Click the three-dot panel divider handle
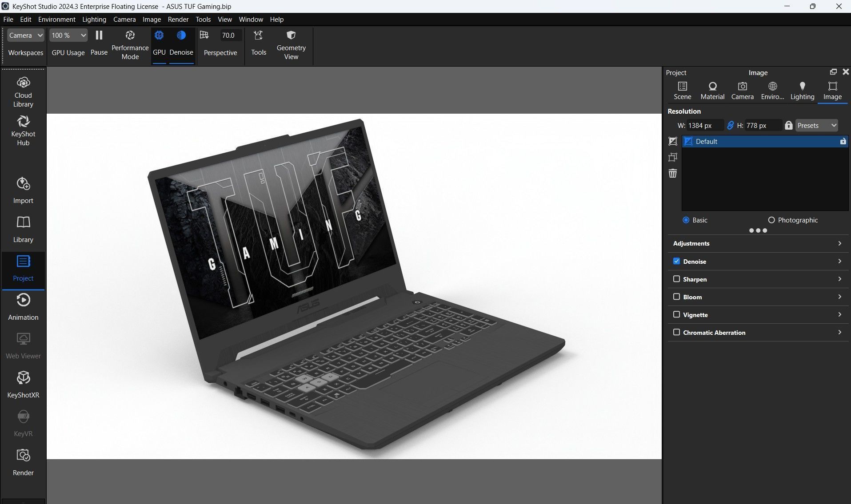Image resolution: width=851 pixels, height=504 pixels. click(x=758, y=230)
